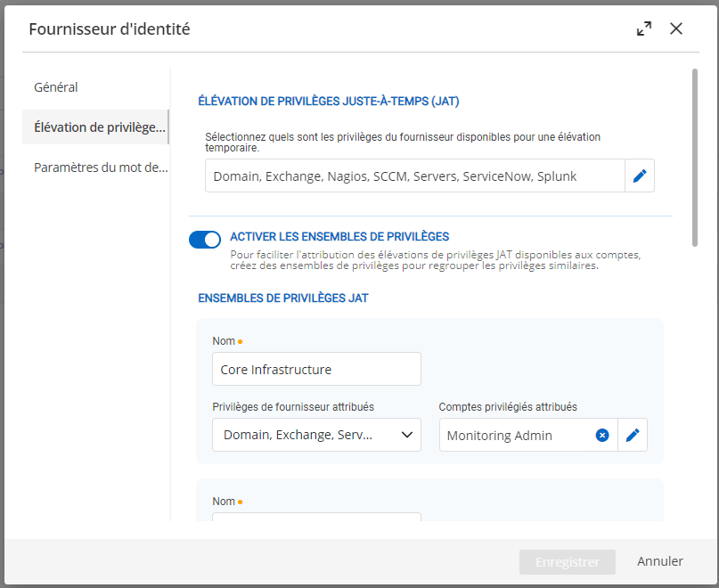This screenshot has height=588, width=719.
Task: Clear the Monitoring Admin account selection
Action: [x=602, y=435]
